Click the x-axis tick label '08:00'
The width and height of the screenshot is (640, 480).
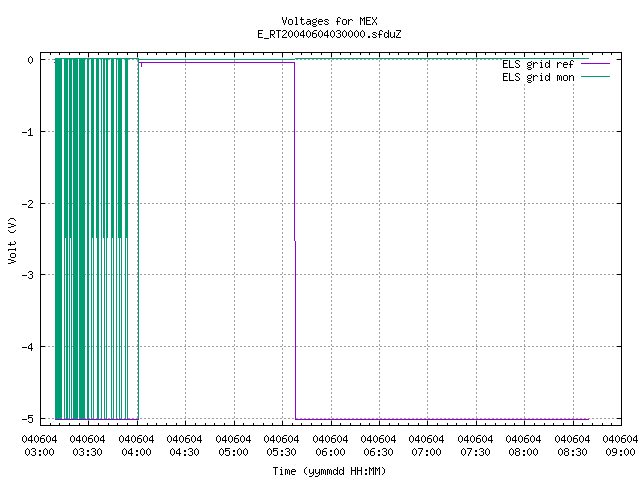point(523,452)
